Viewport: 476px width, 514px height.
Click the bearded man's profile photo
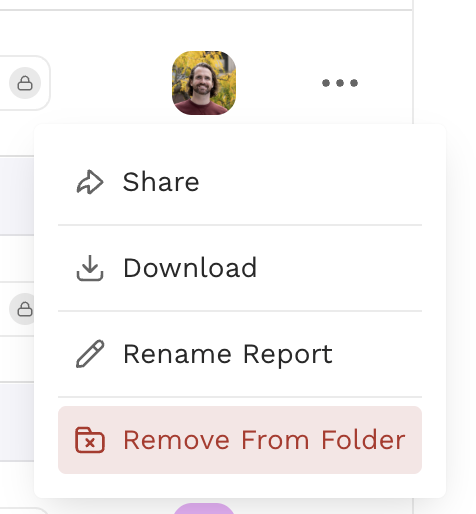[204, 83]
